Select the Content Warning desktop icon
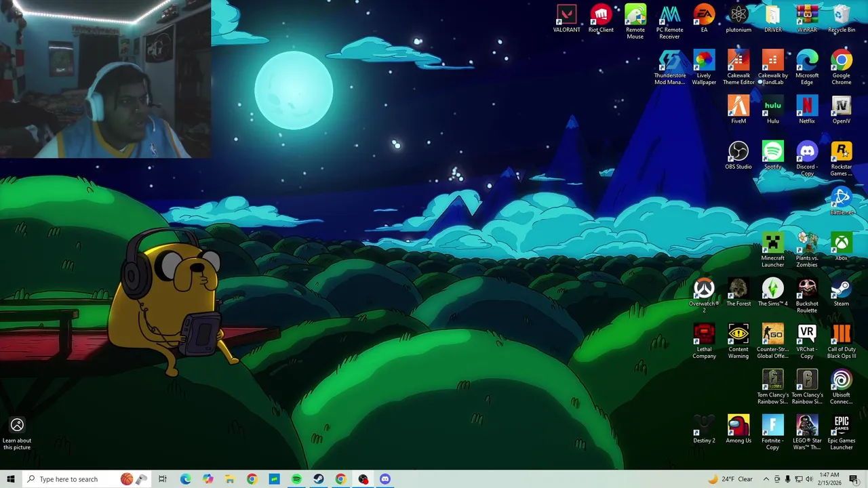Viewport: 868px width, 488px height. click(x=738, y=342)
